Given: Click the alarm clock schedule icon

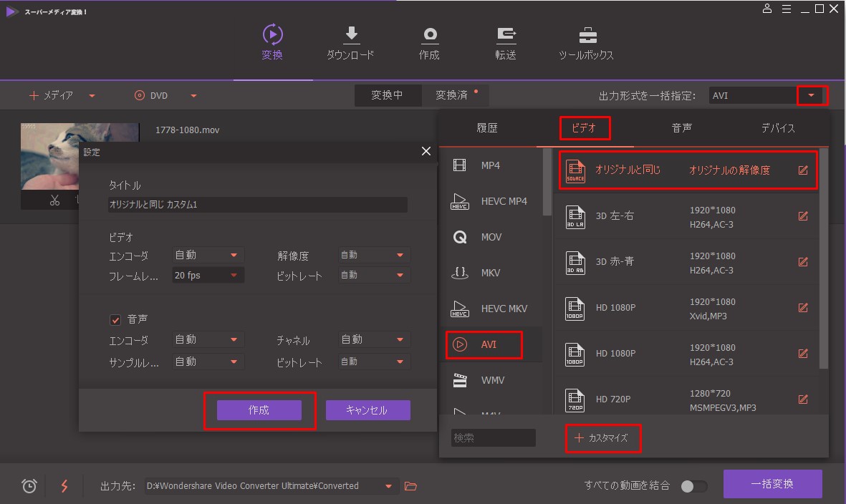Looking at the screenshot, I should (x=29, y=486).
